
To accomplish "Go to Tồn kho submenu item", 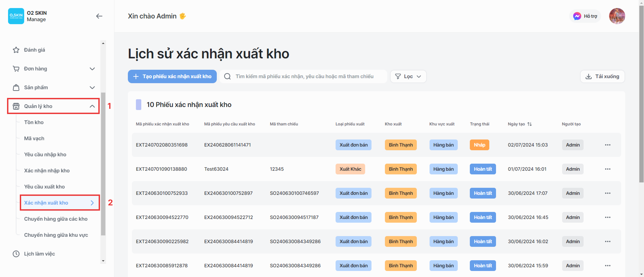I will (34, 122).
